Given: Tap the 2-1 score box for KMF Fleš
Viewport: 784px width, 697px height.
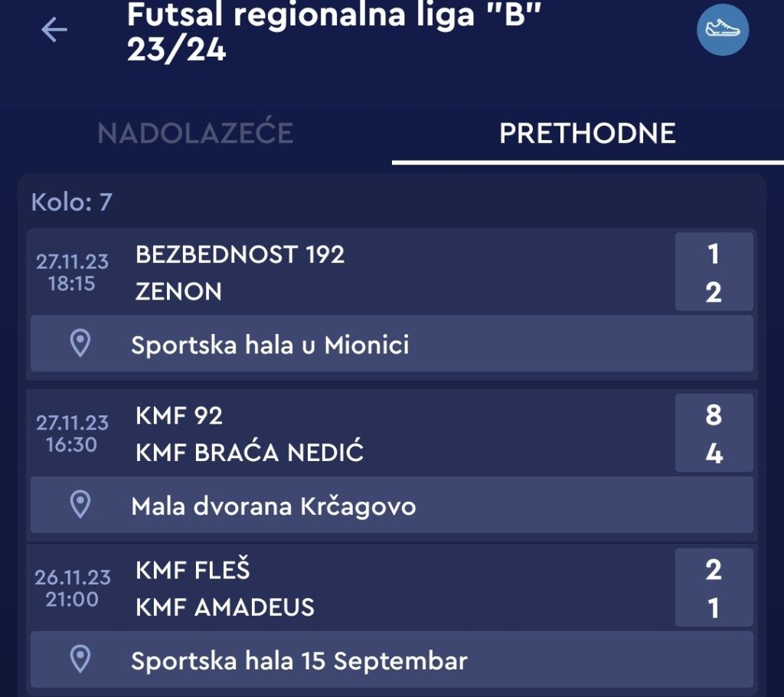Looking at the screenshot, I should point(714,588).
